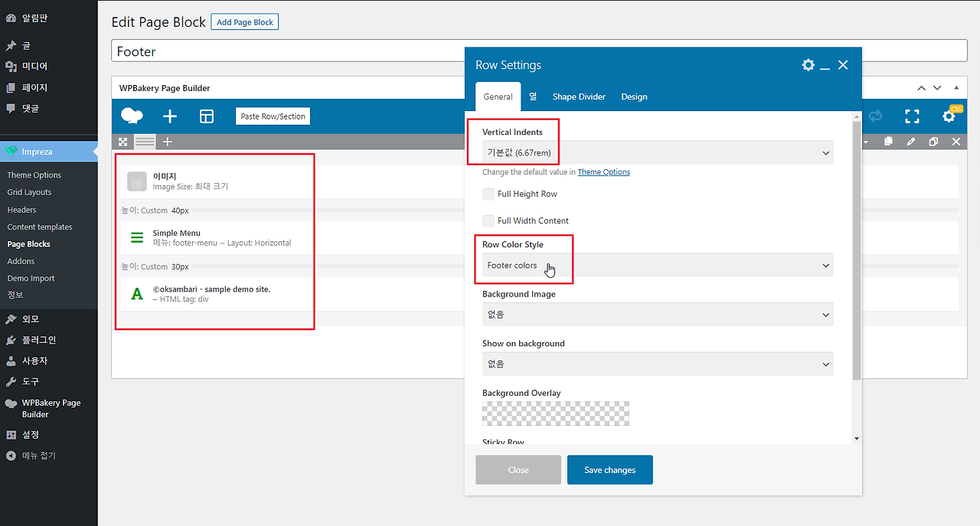Open the 외모 appearance menu
This screenshot has height=526, width=980.
(x=49, y=319)
